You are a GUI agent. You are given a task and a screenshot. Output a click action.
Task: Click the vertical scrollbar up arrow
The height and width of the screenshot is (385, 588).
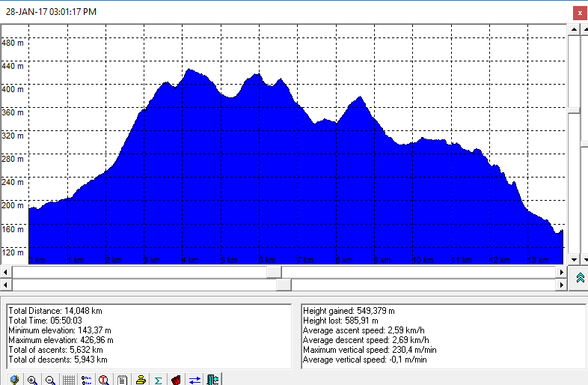574,28
